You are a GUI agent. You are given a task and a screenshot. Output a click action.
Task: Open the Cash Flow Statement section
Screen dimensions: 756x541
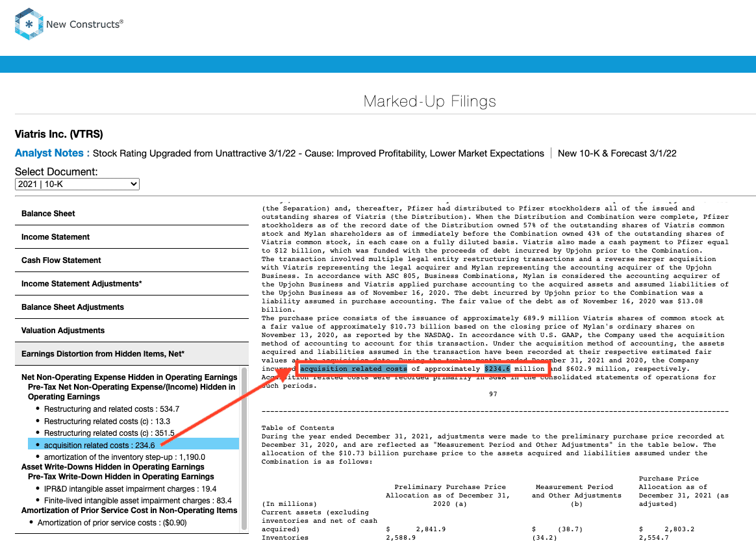coord(132,260)
